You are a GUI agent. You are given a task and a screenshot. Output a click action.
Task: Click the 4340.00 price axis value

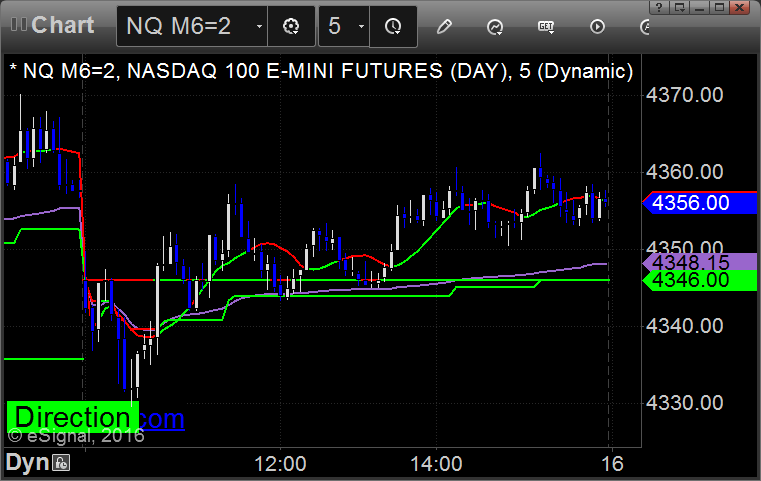684,326
